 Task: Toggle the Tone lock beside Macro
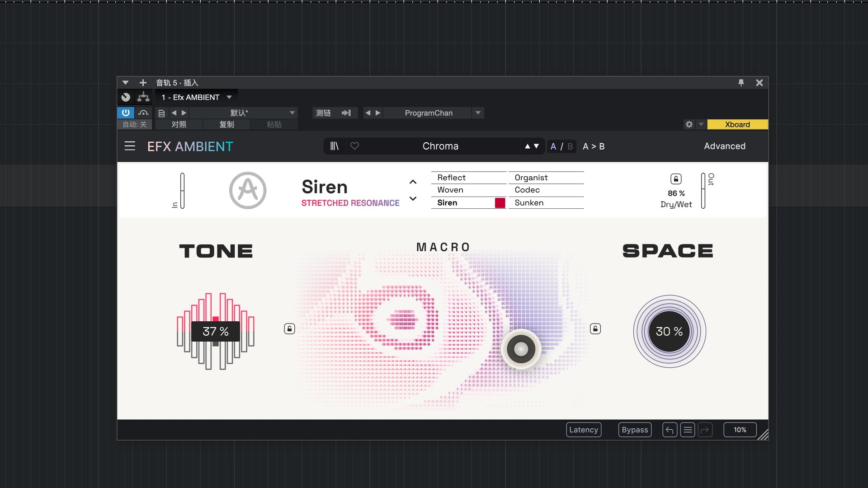[x=289, y=328]
